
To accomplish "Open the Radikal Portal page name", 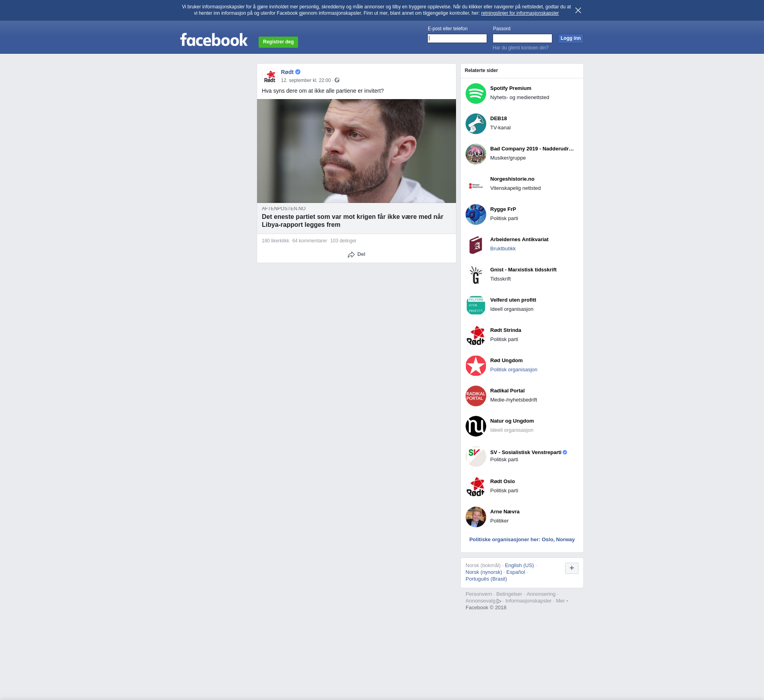I will (x=507, y=391).
